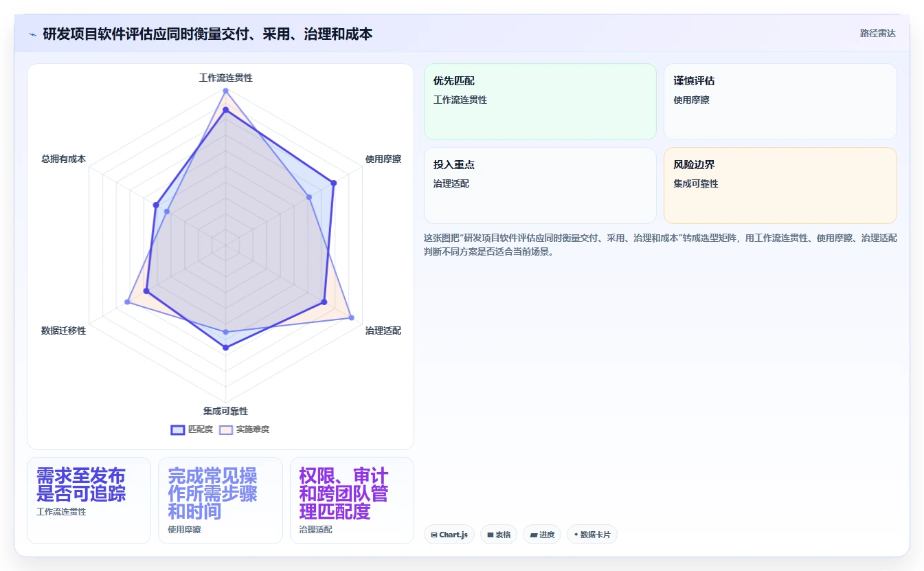Click the 实施难度 data point at 治理适配
This screenshot has height=571, width=924.
click(x=351, y=317)
